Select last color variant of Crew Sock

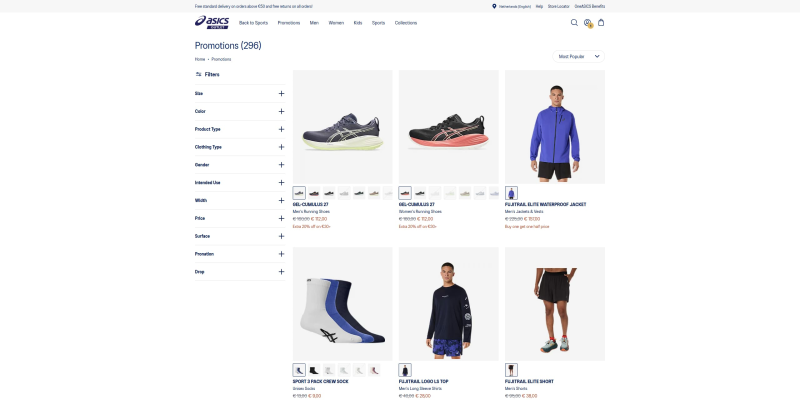click(374, 370)
